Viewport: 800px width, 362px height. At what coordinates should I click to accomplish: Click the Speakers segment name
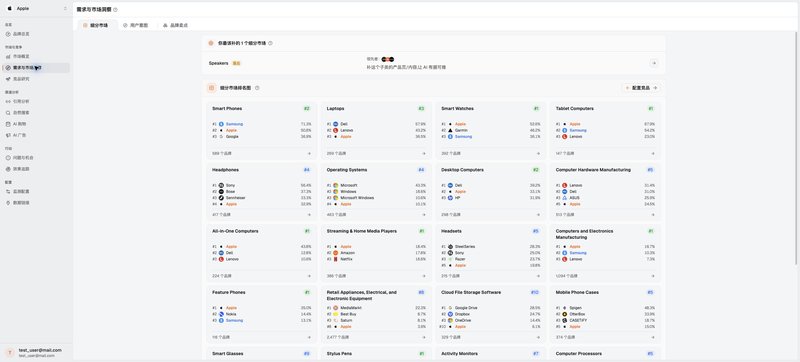point(218,63)
